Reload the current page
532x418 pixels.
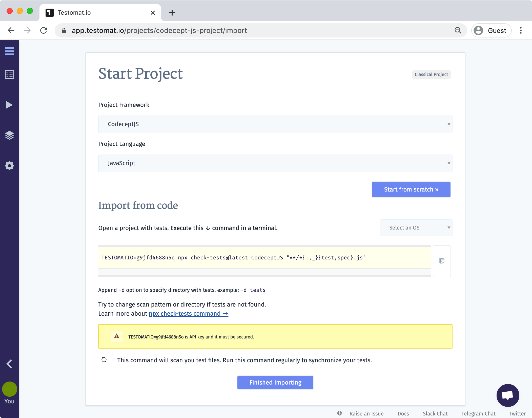pyautogui.click(x=44, y=30)
